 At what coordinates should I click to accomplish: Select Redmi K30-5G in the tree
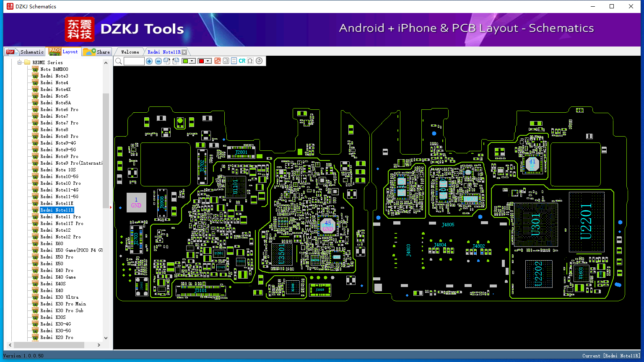click(56, 331)
